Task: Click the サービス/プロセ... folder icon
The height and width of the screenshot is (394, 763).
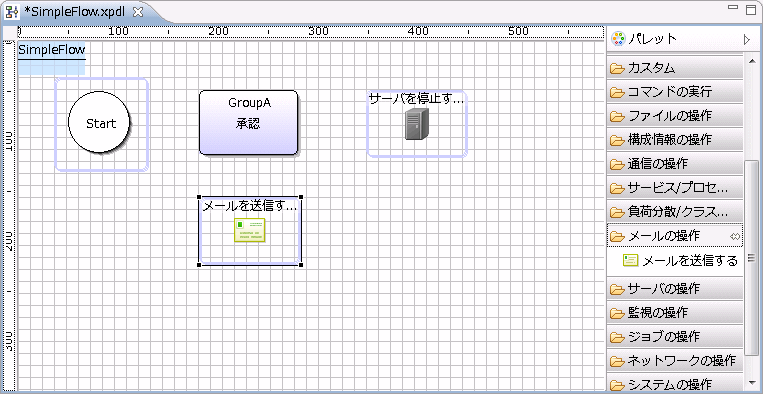Action: point(617,188)
